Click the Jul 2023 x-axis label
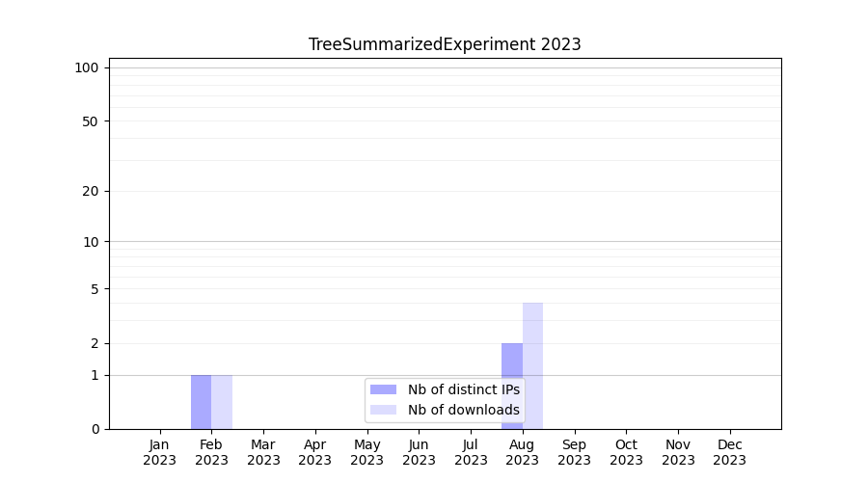This screenshot has width=868, height=482. tap(471, 452)
